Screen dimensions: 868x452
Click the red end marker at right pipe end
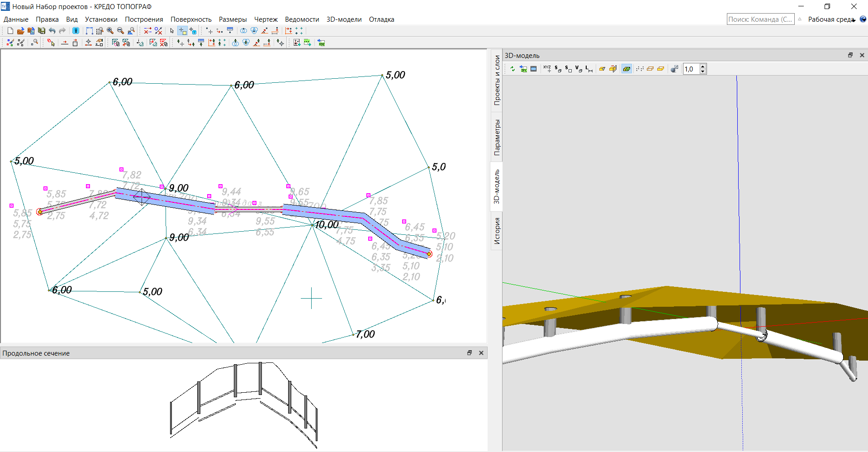tap(429, 254)
